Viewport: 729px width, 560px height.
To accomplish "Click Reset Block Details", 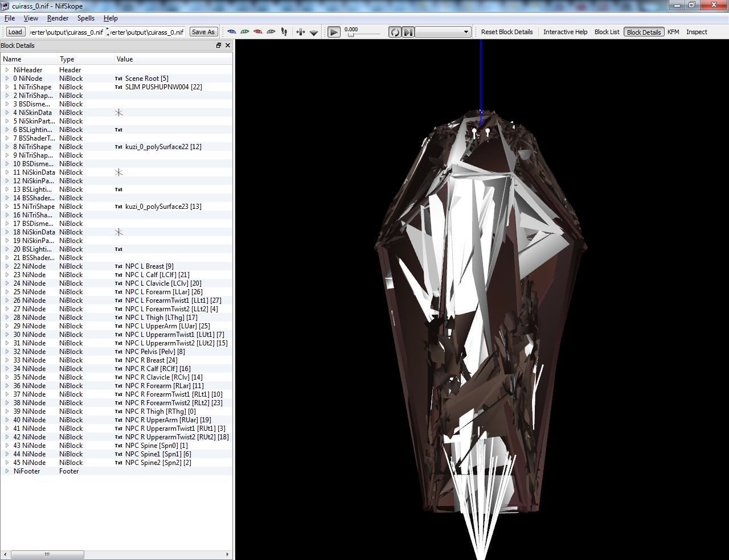I will coord(507,32).
